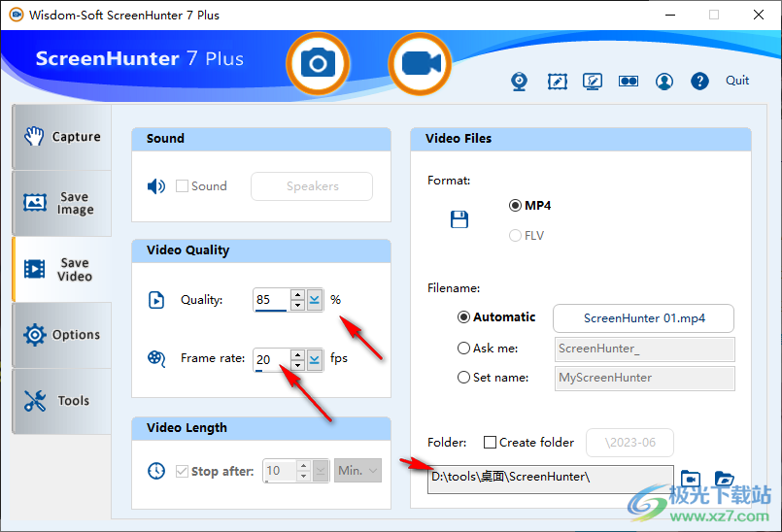The width and height of the screenshot is (782, 532).
Task: Minimize the ScreenHunter window
Action: coord(670,15)
